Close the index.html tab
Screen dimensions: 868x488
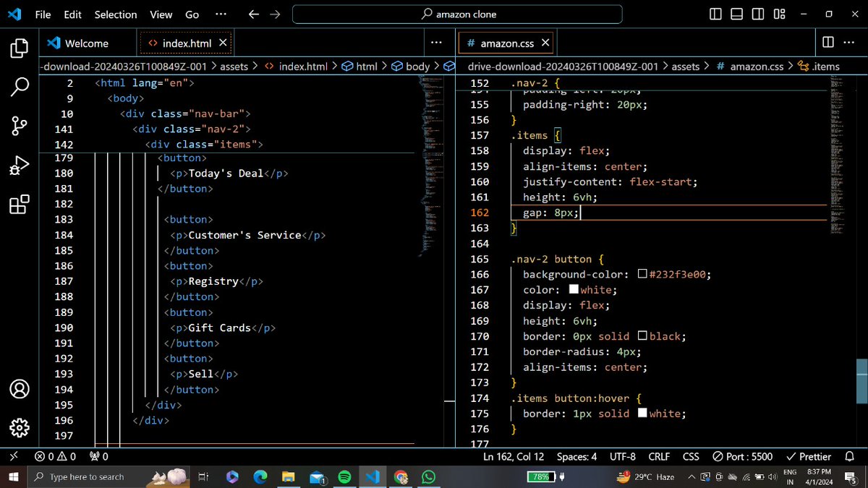tap(223, 43)
